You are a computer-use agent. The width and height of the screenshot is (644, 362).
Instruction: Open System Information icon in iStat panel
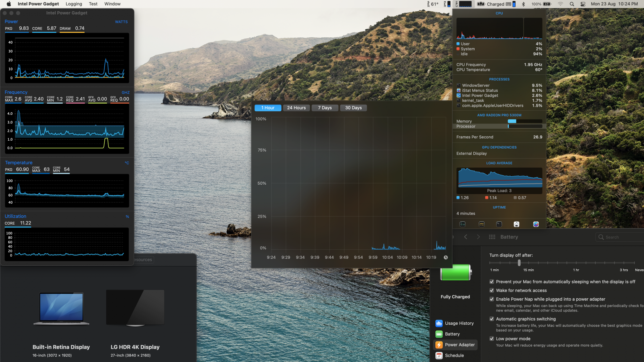(x=516, y=224)
